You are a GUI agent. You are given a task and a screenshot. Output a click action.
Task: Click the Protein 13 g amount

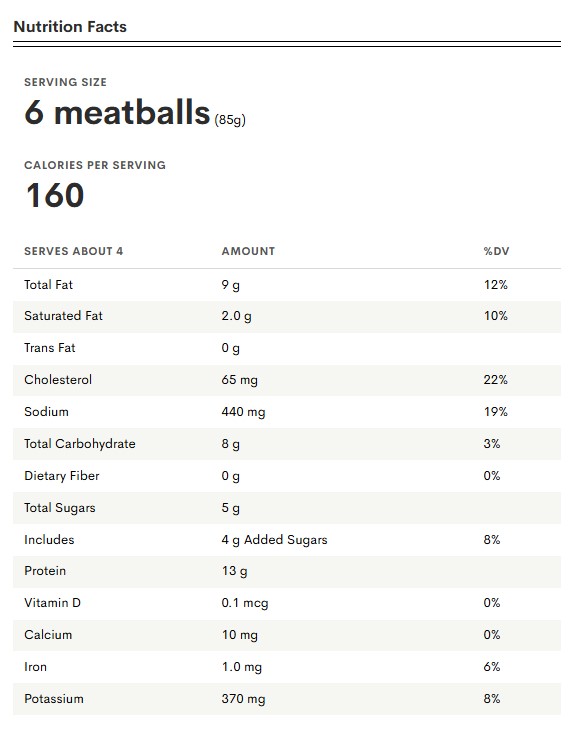tap(234, 571)
